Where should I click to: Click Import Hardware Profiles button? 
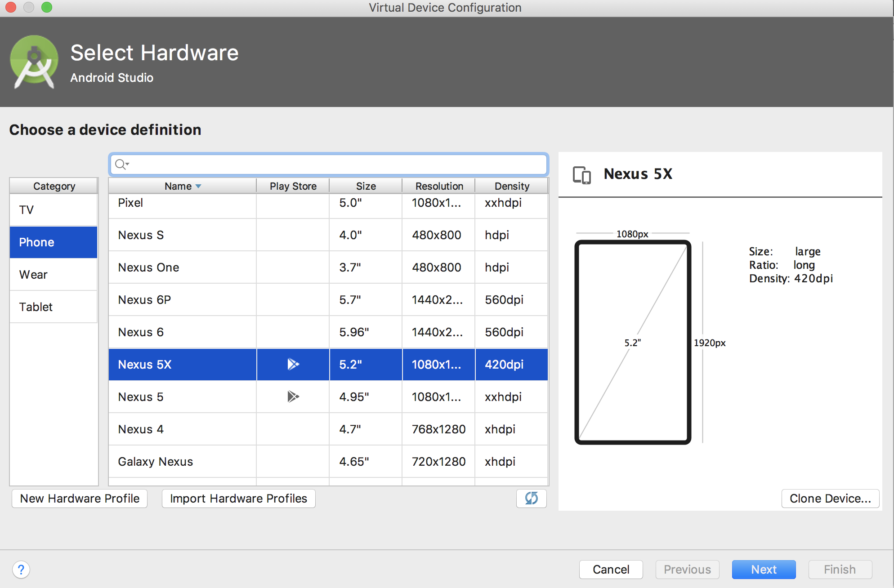pos(238,499)
